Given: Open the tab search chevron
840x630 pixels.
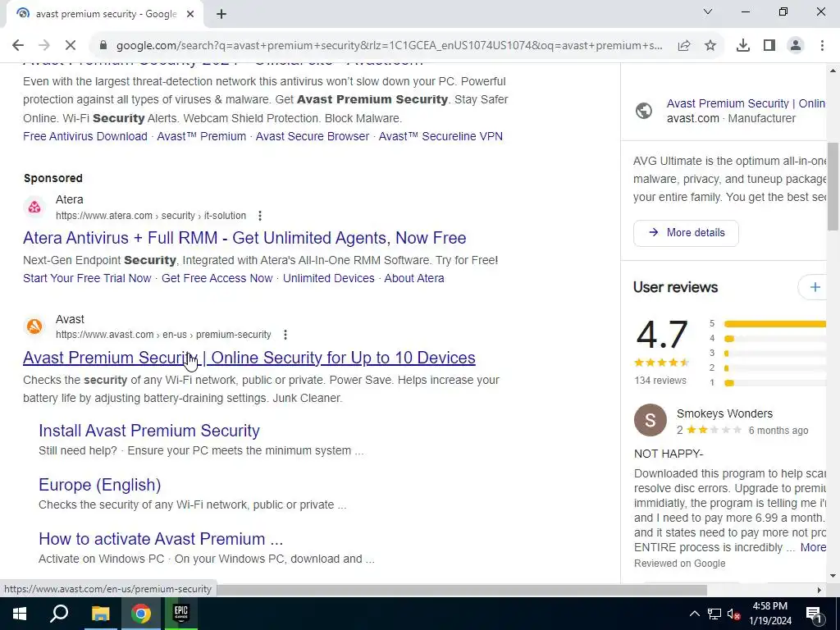Looking at the screenshot, I should (x=708, y=11).
